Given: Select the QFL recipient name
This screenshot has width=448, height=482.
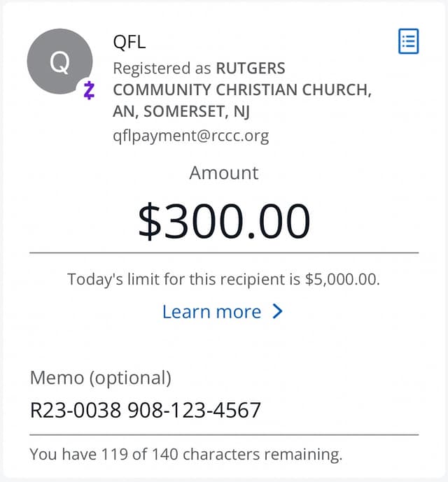Looking at the screenshot, I should tap(129, 42).
